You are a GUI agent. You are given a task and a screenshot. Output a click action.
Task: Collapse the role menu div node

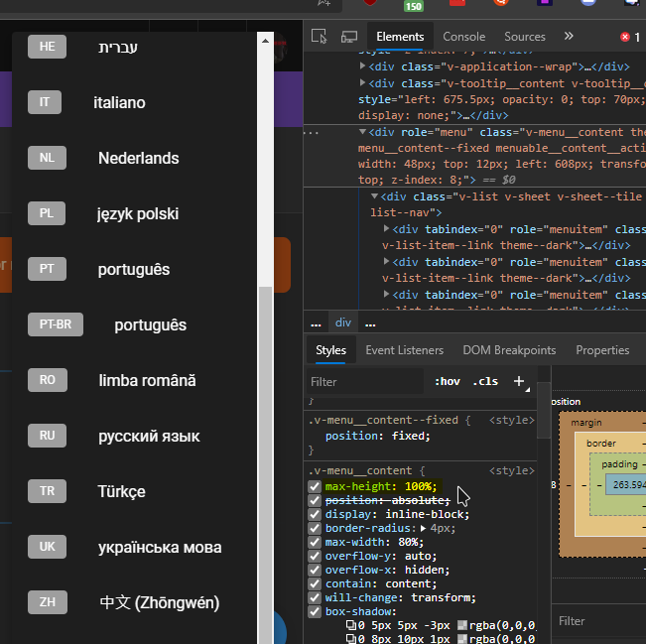(x=362, y=132)
